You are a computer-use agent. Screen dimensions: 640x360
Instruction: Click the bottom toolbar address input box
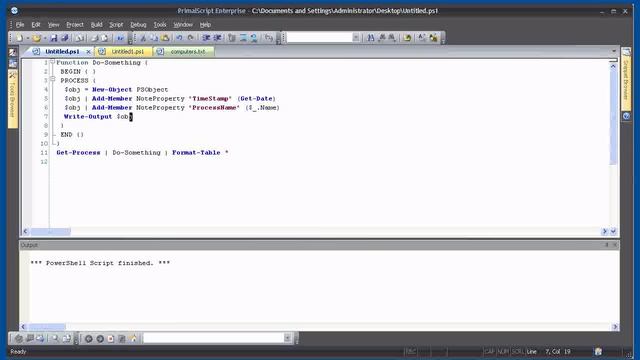213,338
